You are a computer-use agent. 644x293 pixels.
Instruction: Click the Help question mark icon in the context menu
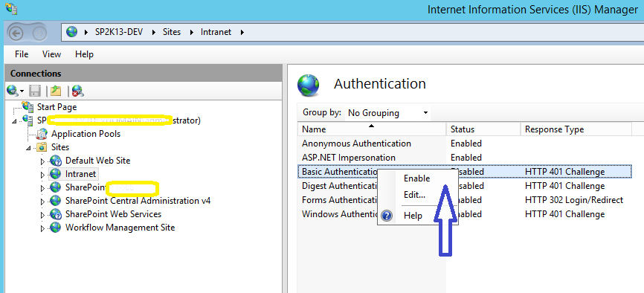click(387, 216)
